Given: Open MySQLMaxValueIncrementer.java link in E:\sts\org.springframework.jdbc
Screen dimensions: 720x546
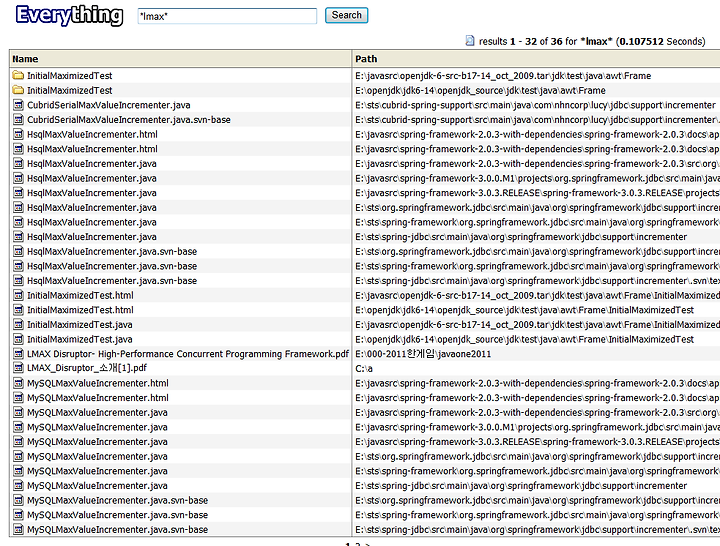Looking at the screenshot, I should (x=97, y=456).
